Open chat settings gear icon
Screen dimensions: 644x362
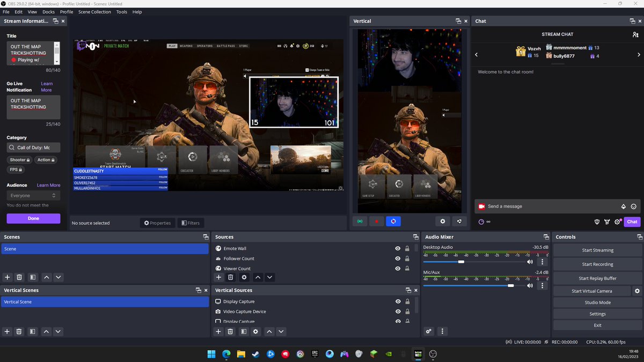[x=617, y=221]
